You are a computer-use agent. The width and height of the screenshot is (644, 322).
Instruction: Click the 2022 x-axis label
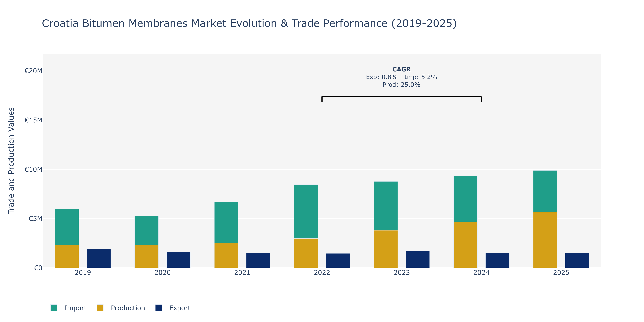(322, 272)
